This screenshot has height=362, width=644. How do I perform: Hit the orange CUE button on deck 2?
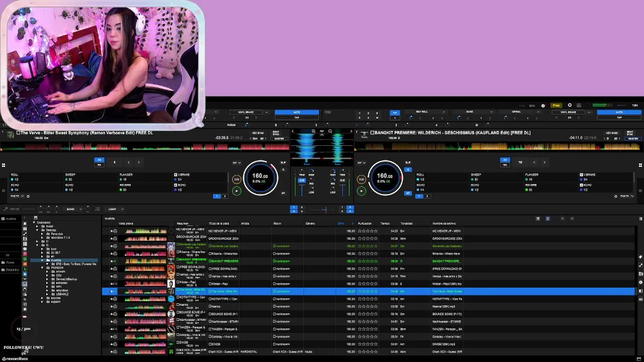361,179
